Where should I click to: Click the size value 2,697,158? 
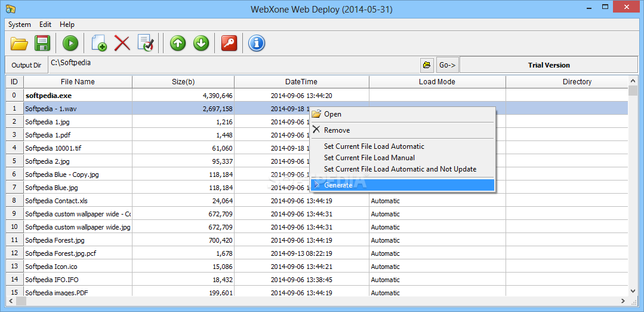218,109
